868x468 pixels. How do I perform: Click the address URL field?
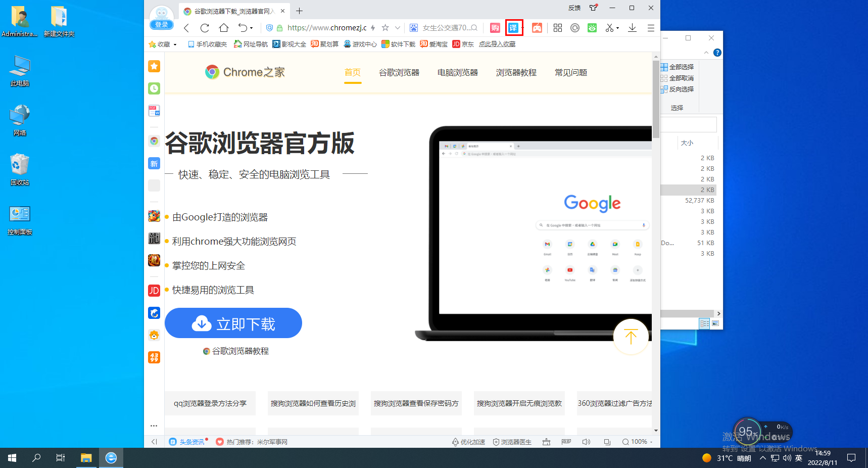coord(327,28)
